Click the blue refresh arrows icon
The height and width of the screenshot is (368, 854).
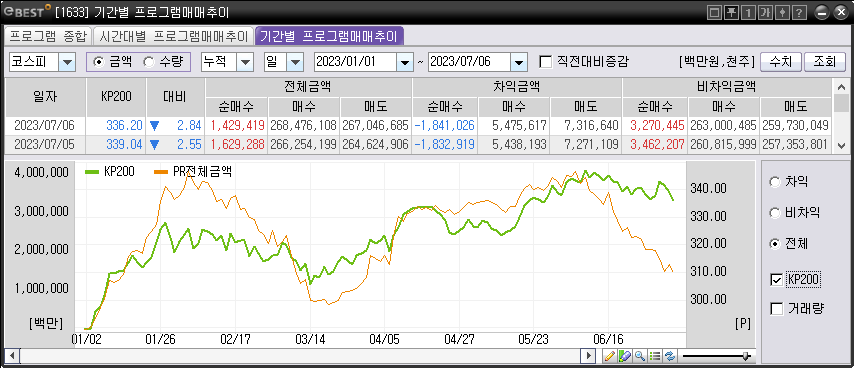(x=670, y=356)
